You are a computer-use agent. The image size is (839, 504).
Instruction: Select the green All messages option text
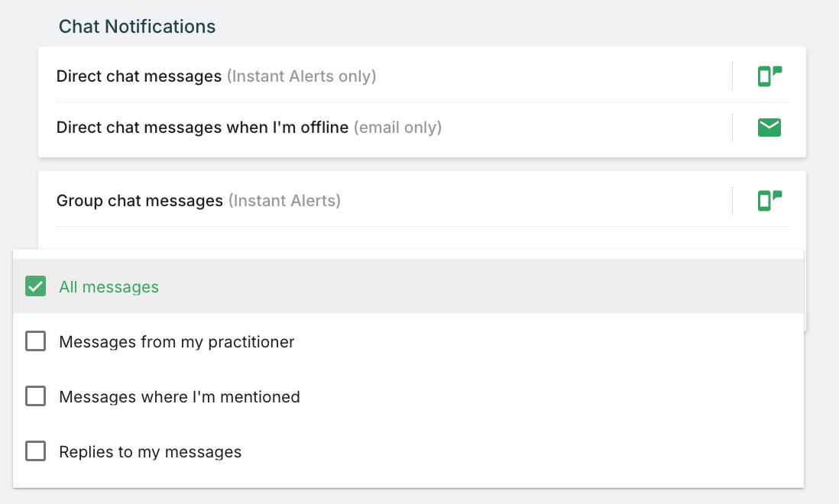[x=109, y=287]
